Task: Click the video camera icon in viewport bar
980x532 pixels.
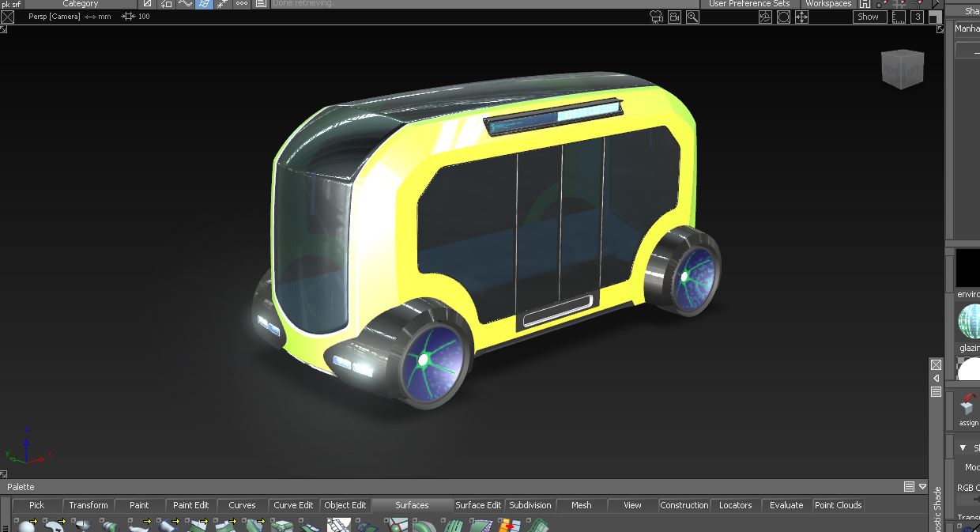Action: (674, 17)
